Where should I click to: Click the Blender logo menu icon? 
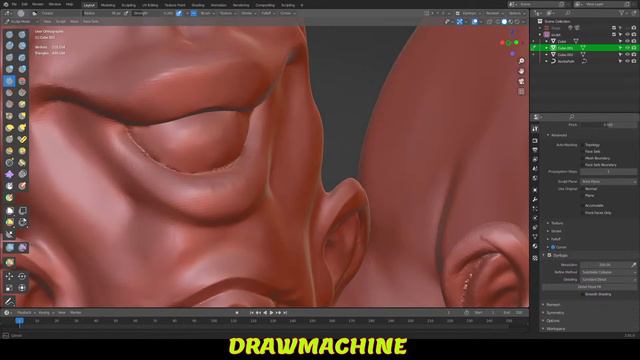[6, 4]
